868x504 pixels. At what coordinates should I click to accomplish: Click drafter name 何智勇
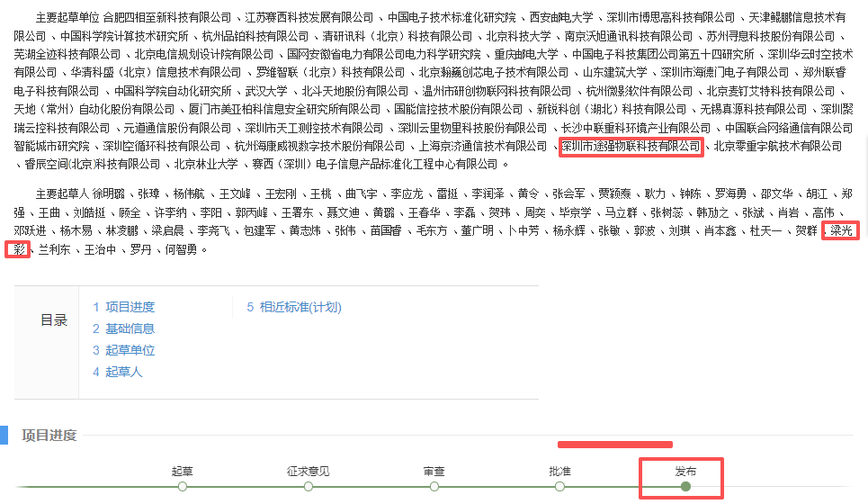[x=181, y=250]
